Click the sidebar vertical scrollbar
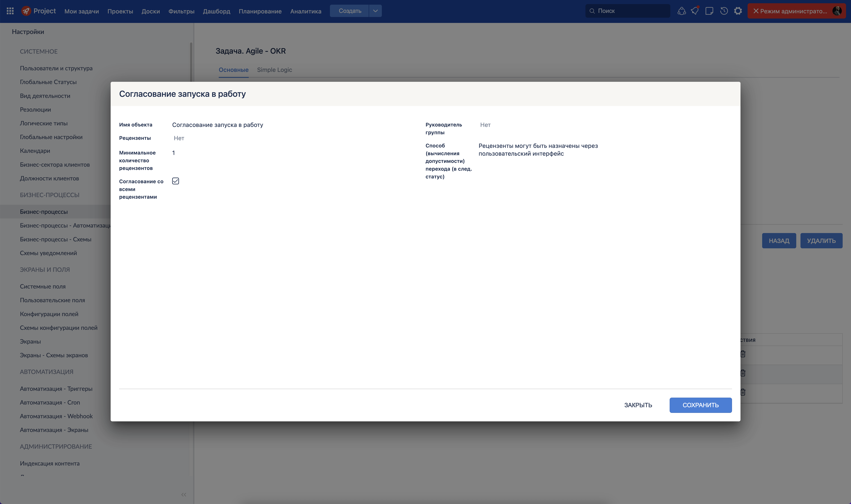This screenshot has height=504, width=851. coord(191,62)
